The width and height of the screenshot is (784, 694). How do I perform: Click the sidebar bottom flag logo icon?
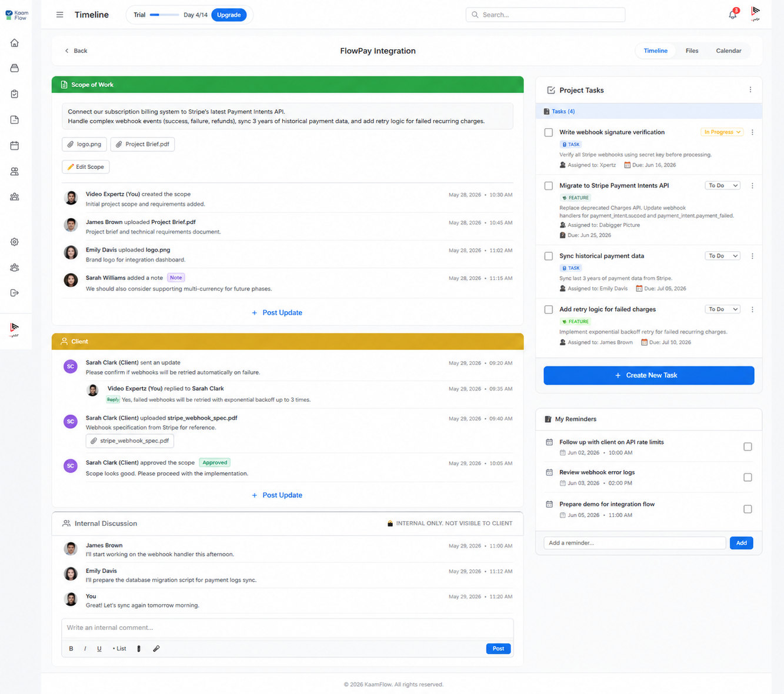click(x=15, y=329)
